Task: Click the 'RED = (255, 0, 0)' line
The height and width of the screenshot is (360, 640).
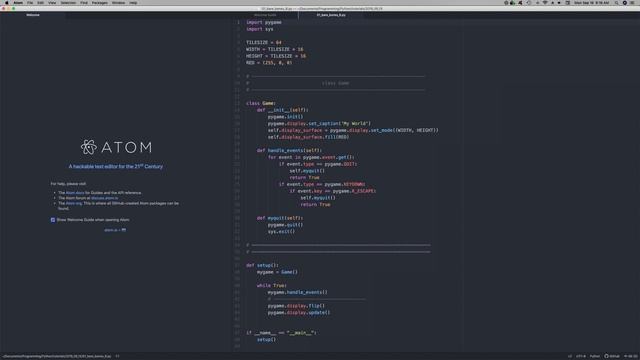Action: (x=269, y=63)
